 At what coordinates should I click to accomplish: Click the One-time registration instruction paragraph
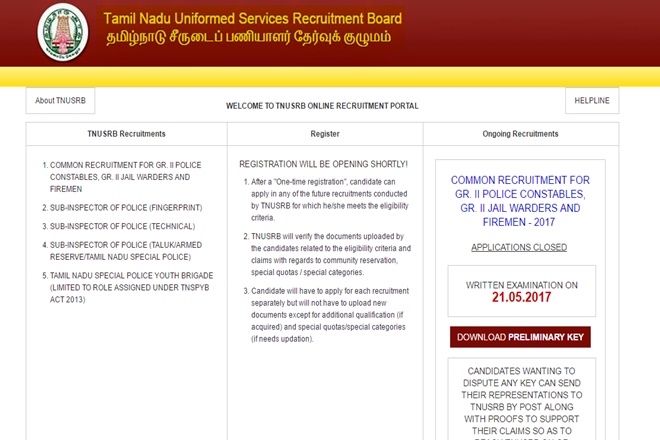coord(329,200)
